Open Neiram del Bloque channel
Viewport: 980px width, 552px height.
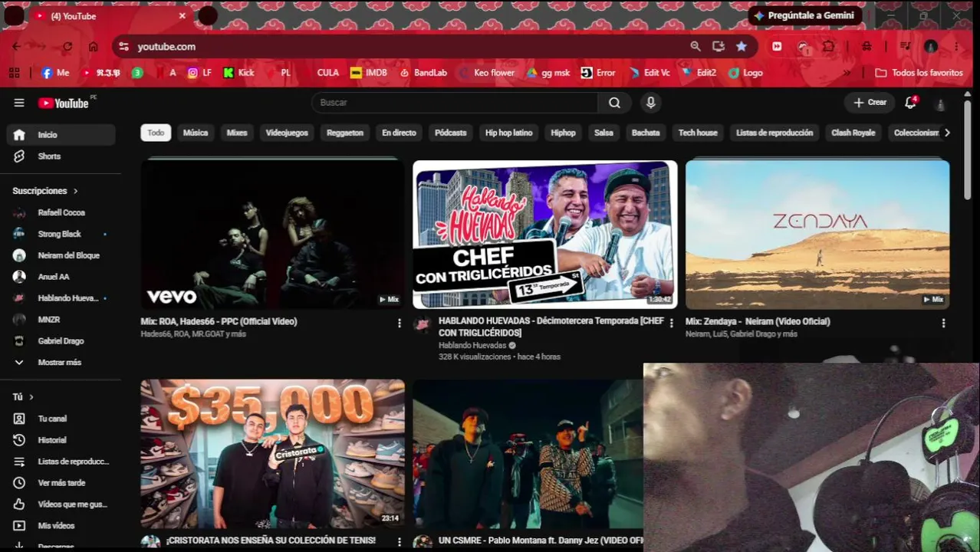(61, 255)
